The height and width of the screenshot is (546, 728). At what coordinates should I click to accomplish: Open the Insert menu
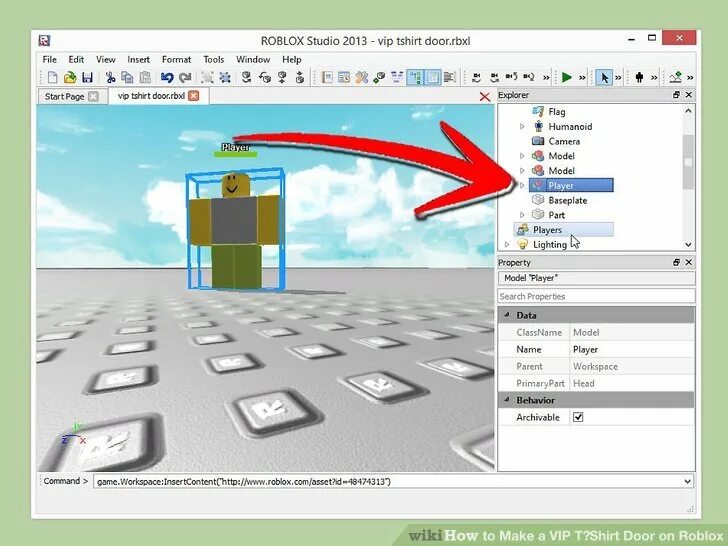(x=138, y=59)
